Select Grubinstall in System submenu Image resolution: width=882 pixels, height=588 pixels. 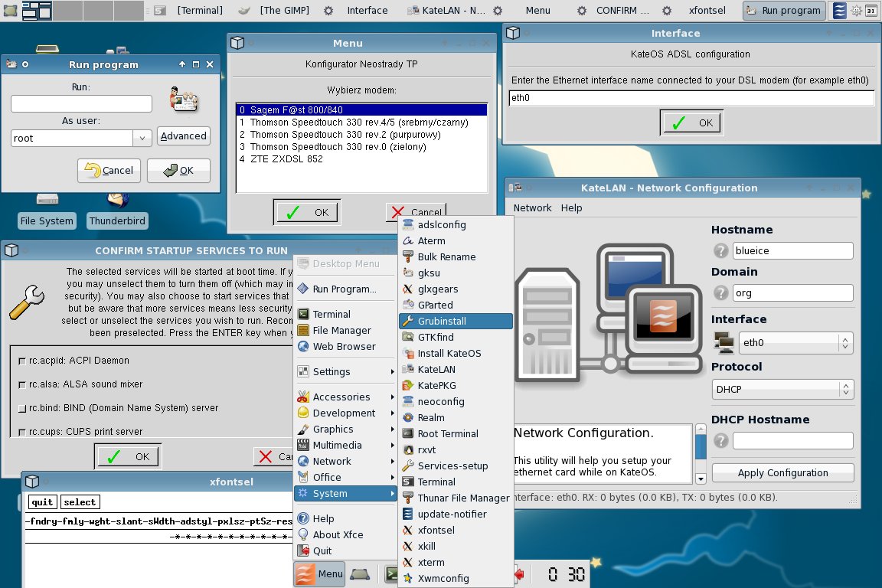456,322
